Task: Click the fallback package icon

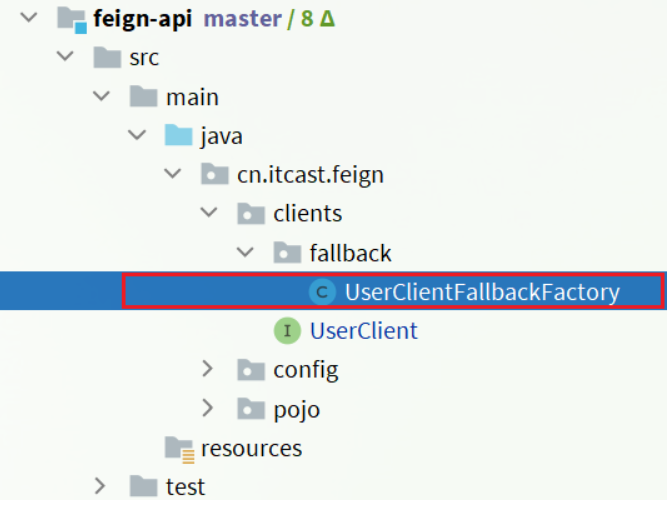Action: pos(286,253)
